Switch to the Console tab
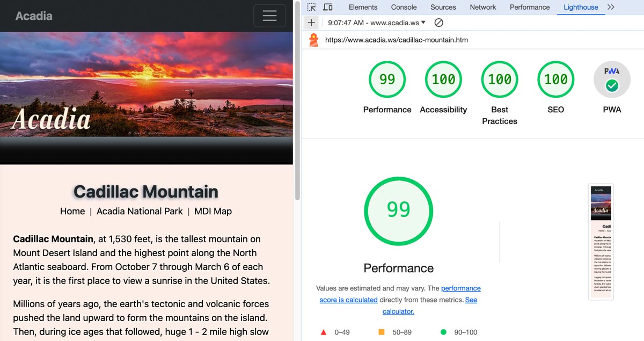Image resolution: width=644 pixels, height=341 pixels. (404, 7)
